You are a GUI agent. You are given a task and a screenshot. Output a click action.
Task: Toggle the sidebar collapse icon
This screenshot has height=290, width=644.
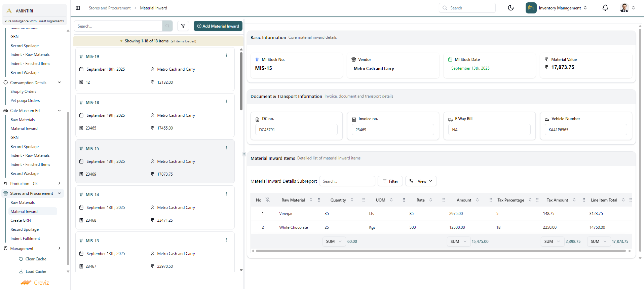tap(78, 8)
